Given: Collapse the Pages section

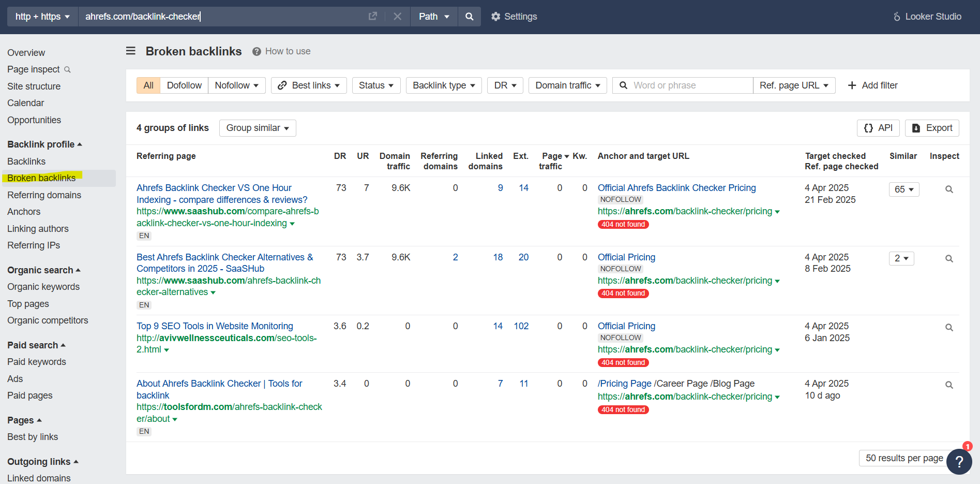Looking at the screenshot, I should click(x=24, y=420).
